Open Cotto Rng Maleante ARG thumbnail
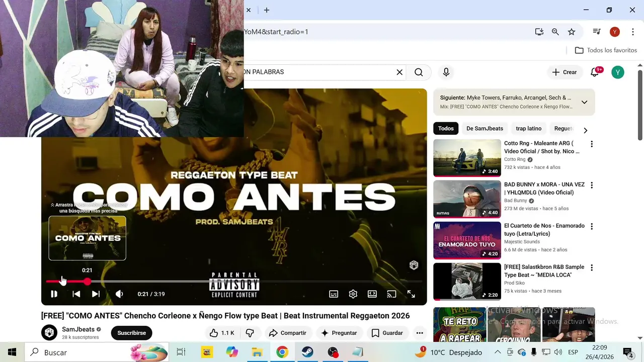Viewport: 644px width, 362px height. (x=467, y=158)
